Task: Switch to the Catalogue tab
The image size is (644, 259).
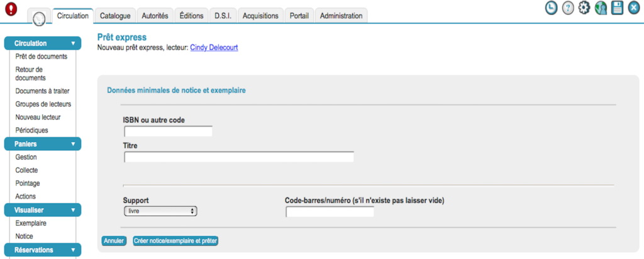Action: (115, 16)
